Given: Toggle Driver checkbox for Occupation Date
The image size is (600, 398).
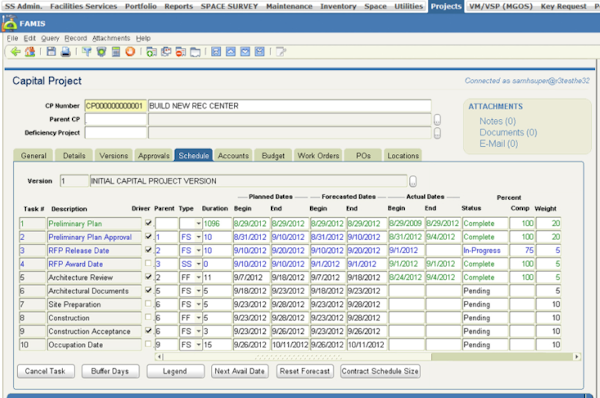Looking at the screenshot, I should point(148,344).
